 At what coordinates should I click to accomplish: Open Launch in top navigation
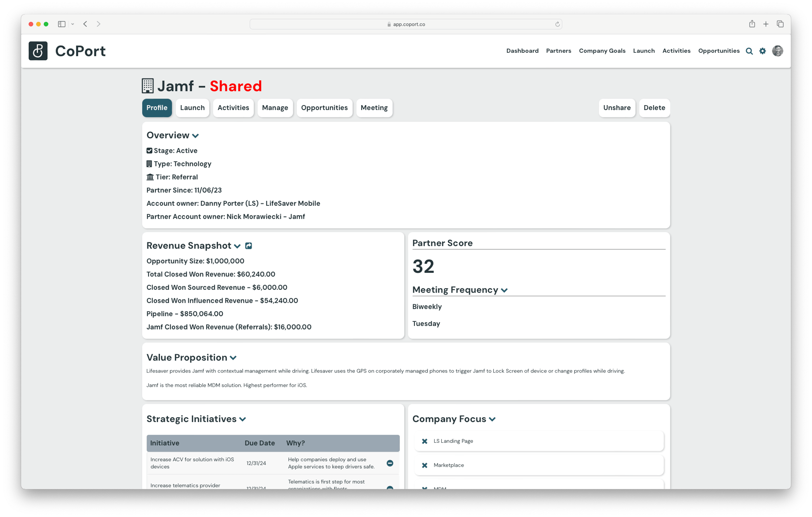pyautogui.click(x=644, y=51)
